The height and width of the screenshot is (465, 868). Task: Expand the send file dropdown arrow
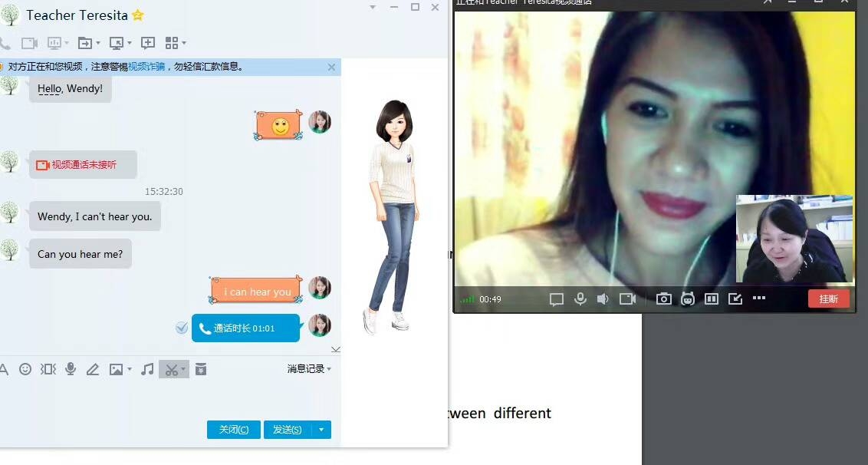[x=97, y=43]
